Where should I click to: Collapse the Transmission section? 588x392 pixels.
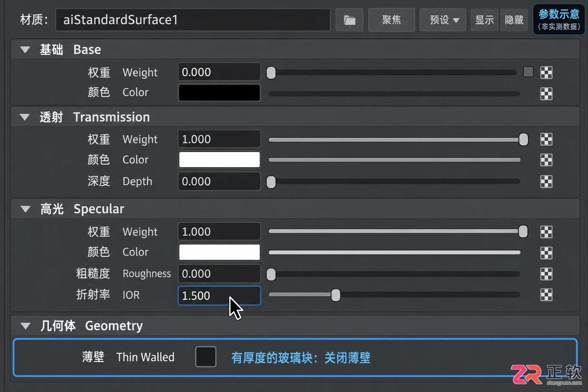click(x=25, y=117)
